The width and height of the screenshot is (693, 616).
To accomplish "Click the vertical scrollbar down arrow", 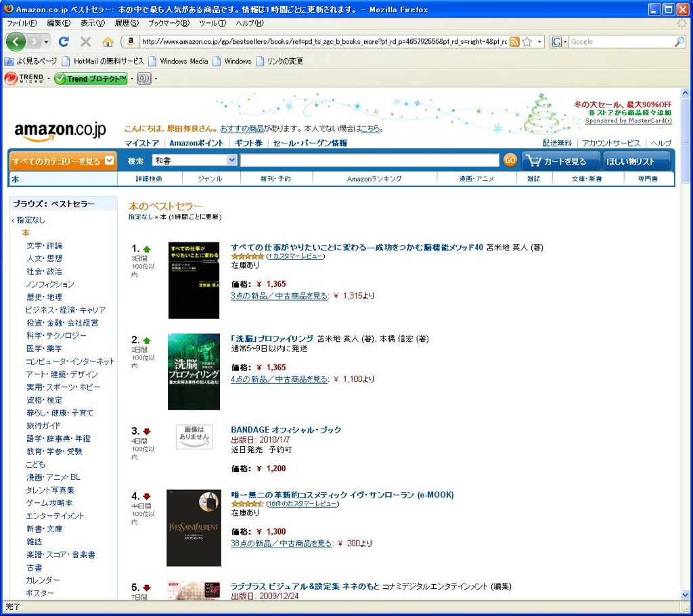I will pyautogui.click(x=685, y=595).
